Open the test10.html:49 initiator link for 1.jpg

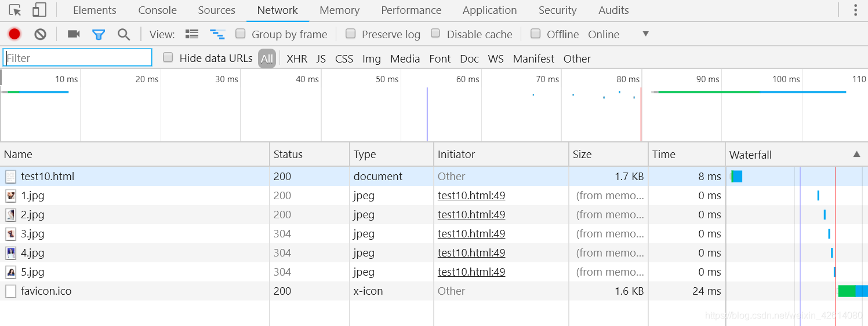471,196
